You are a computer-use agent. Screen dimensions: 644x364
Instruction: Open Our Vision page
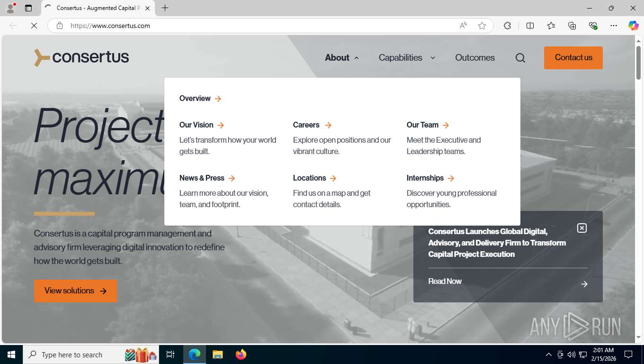(x=202, y=125)
